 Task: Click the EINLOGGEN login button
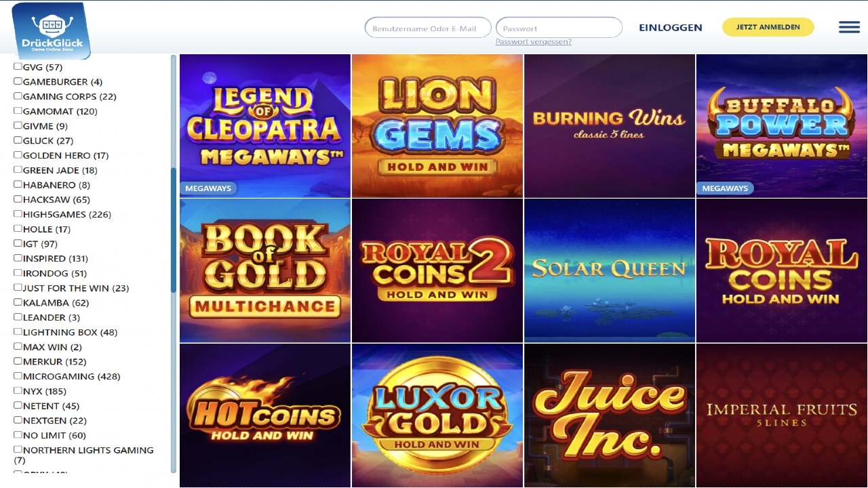pos(670,28)
